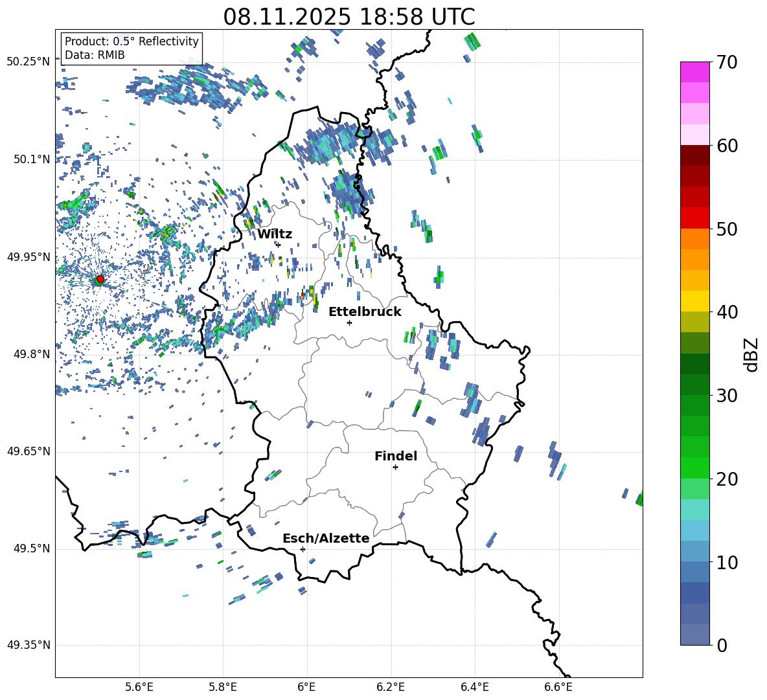Viewport: 767px width, 700px height.
Task: Click the cross marker below Findel
Action: point(395,467)
